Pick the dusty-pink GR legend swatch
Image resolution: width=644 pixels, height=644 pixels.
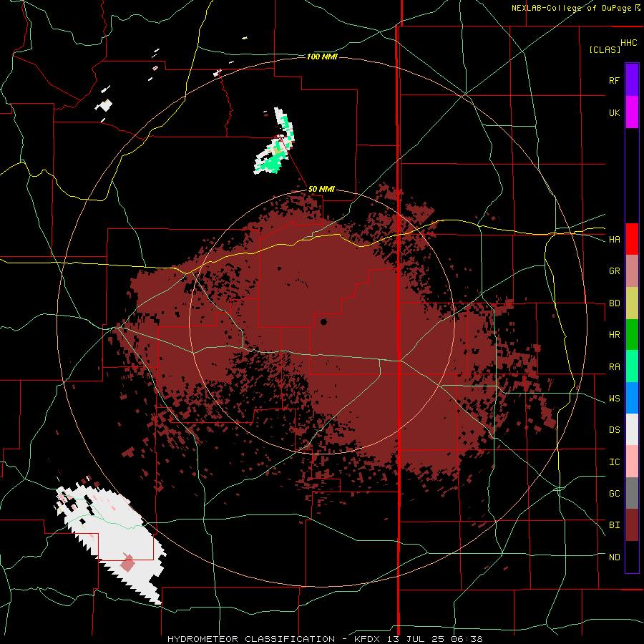point(632,271)
